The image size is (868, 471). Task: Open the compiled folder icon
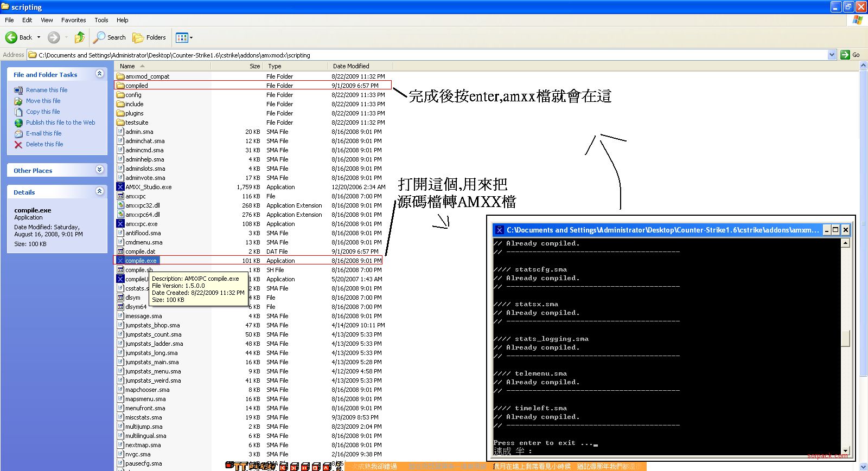tap(120, 86)
